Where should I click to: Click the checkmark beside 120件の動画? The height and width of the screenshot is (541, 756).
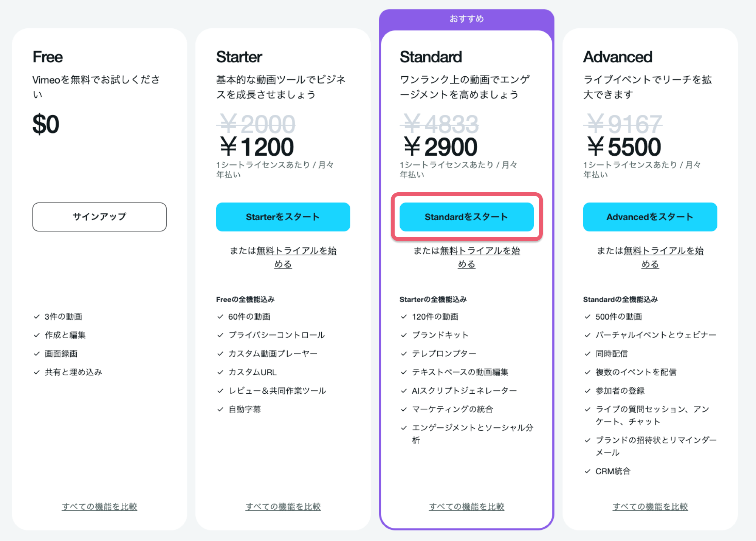pyautogui.click(x=404, y=317)
